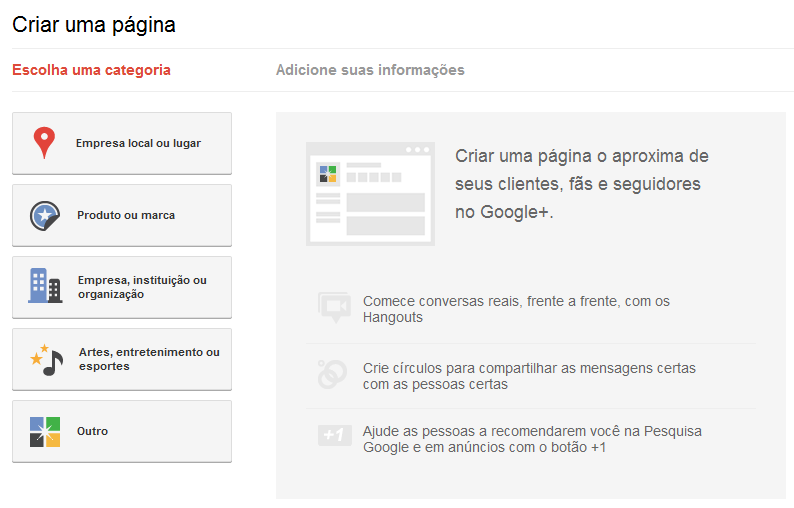794x508 pixels.
Task: Select 'Artes, entretenimento ou esportes' text
Action: 149,359
